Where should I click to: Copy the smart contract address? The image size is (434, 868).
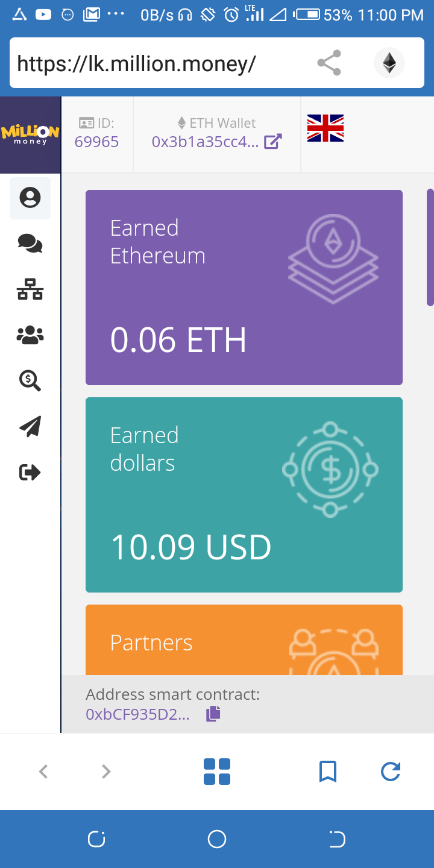(213, 714)
